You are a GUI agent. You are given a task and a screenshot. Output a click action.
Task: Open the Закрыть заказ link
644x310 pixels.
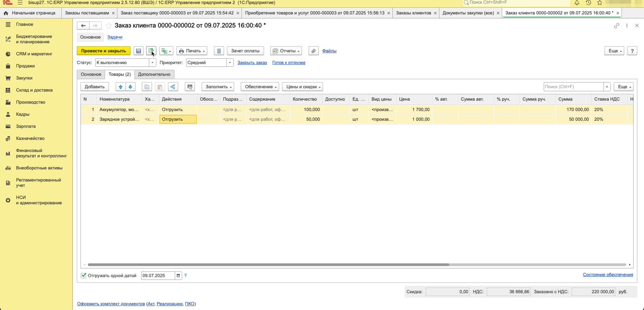click(252, 63)
